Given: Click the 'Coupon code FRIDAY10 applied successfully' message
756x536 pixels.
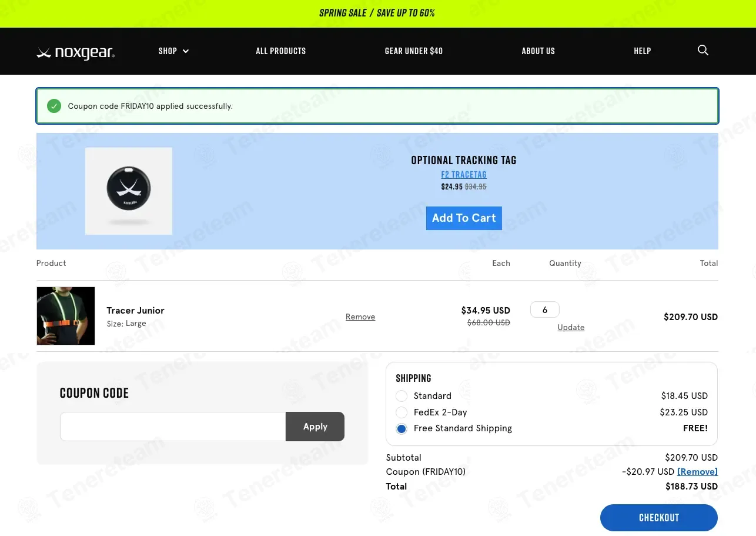Looking at the screenshot, I should point(150,106).
